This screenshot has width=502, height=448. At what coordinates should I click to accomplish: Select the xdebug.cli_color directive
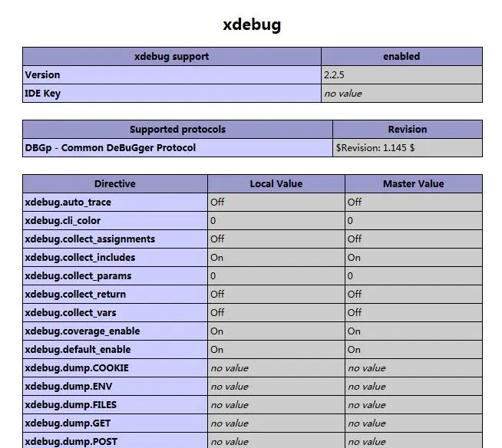coord(115,221)
